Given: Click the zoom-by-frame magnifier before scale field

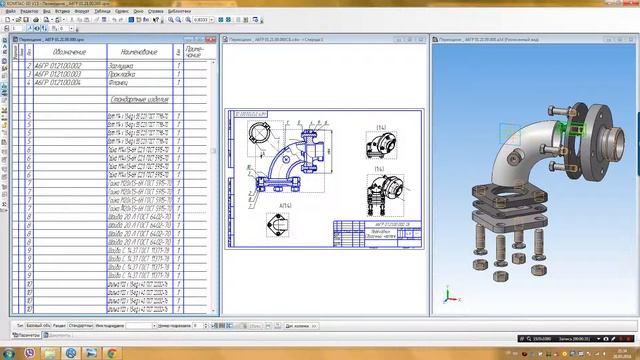Looking at the screenshot, I should pos(188,20).
